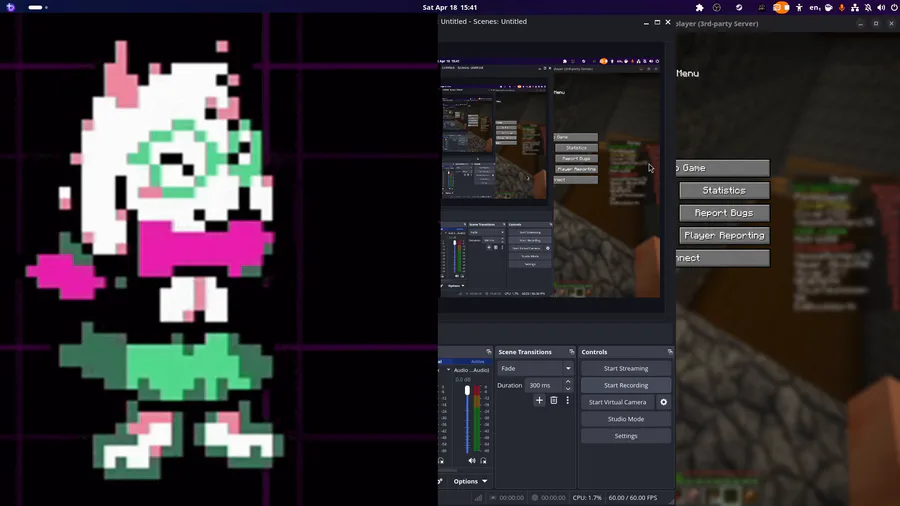Toggle the muted notifications bell icon
This screenshot has width=900, height=506.
[x=868, y=7]
